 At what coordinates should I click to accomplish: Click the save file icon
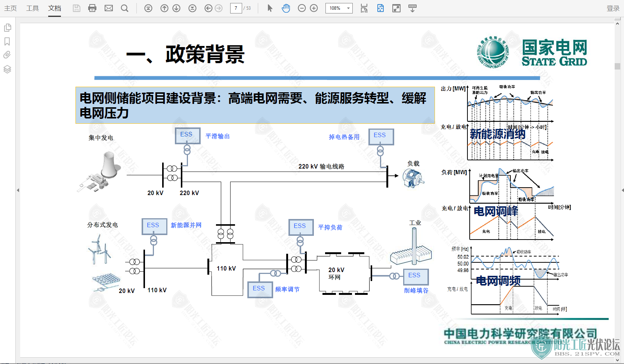pyautogui.click(x=77, y=8)
